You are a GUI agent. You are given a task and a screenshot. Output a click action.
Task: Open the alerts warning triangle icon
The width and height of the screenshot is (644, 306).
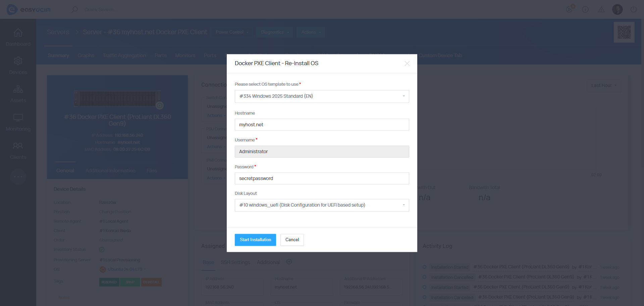click(601, 9)
